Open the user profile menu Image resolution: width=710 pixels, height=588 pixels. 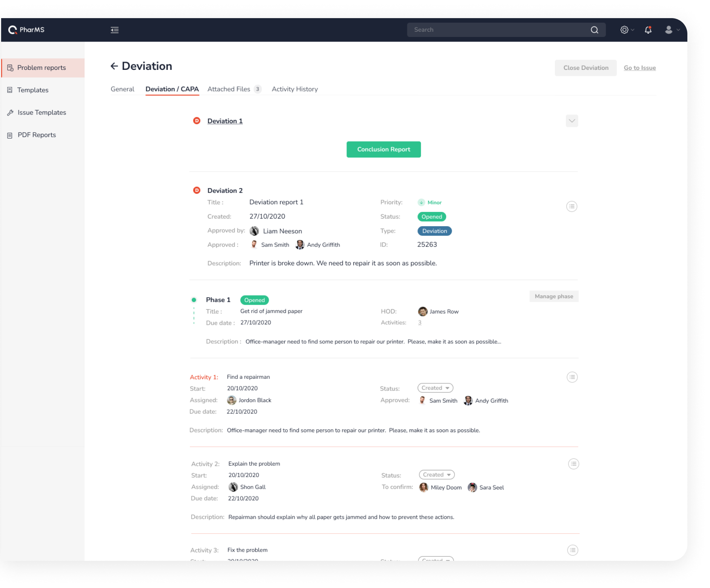[x=671, y=30]
